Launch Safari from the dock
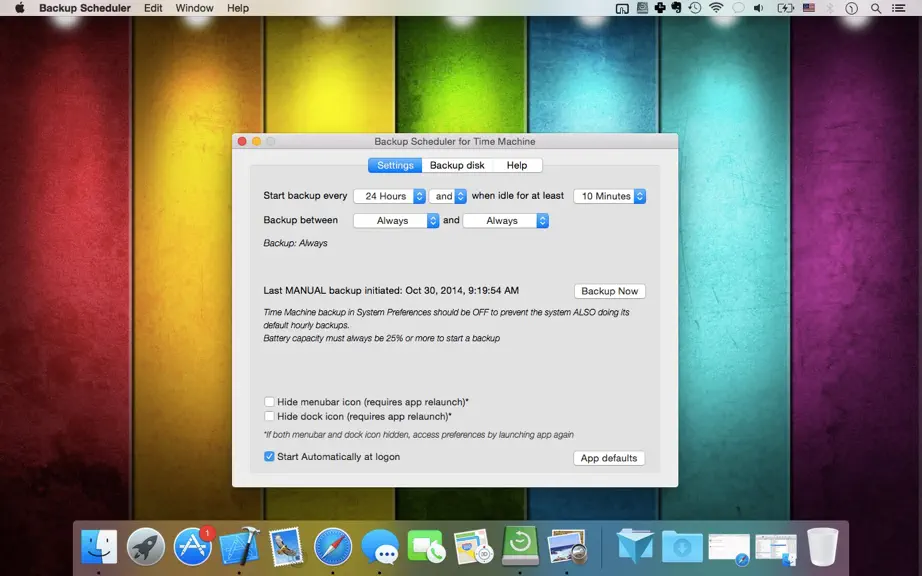Screen dimensions: 922x576 coord(333,547)
